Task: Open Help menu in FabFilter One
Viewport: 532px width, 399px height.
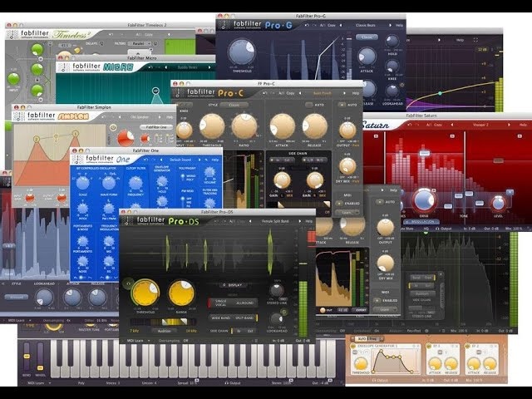Action: tap(215, 160)
